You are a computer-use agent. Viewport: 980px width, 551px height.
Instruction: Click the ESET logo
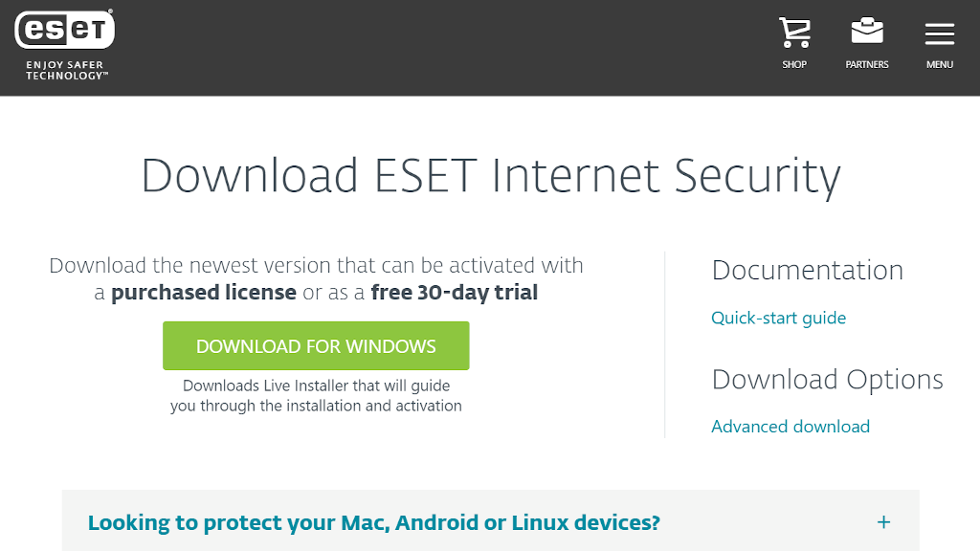point(64,30)
